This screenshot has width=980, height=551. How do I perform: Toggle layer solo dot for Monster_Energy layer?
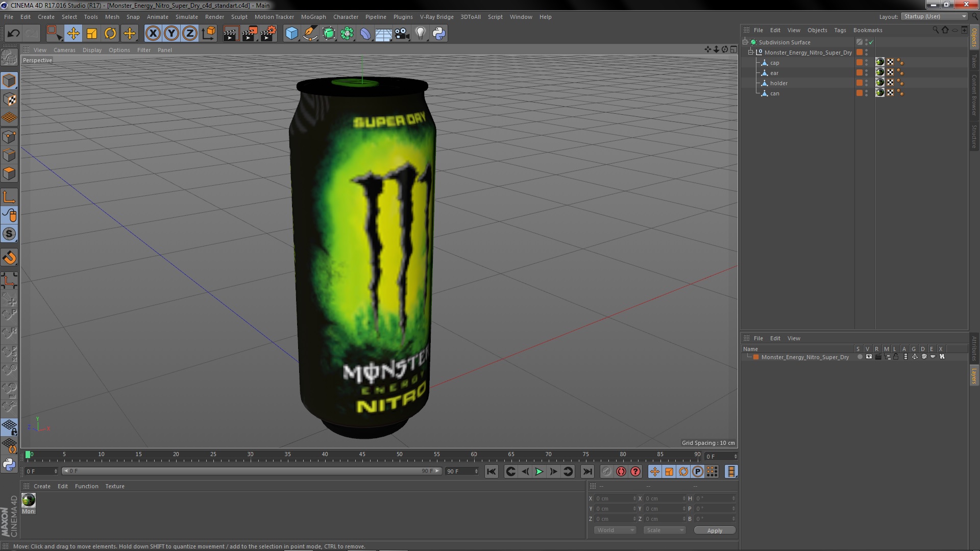coord(860,357)
